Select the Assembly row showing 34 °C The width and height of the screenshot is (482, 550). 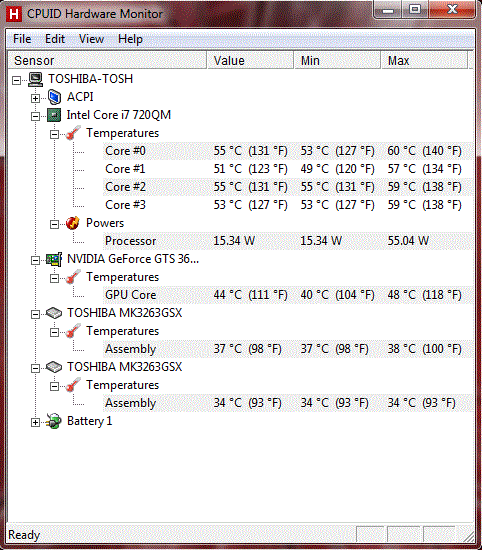[288, 403]
